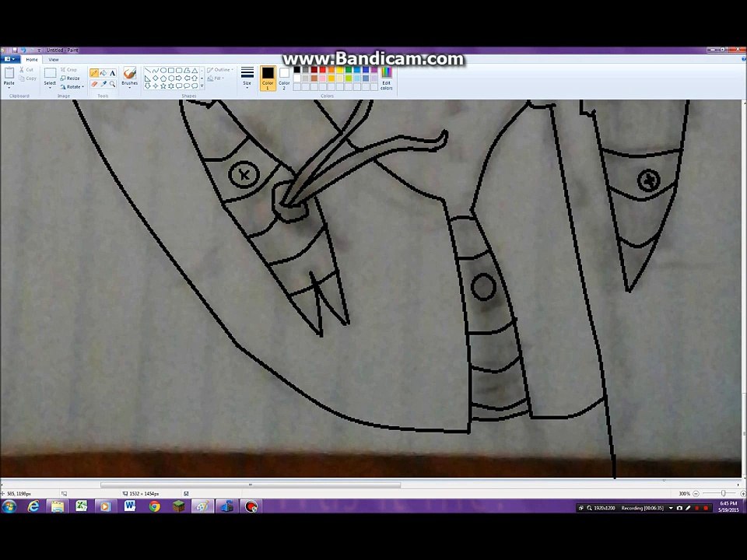747x560 pixels.
Task: Pick the white color swatch
Action: click(296, 79)
